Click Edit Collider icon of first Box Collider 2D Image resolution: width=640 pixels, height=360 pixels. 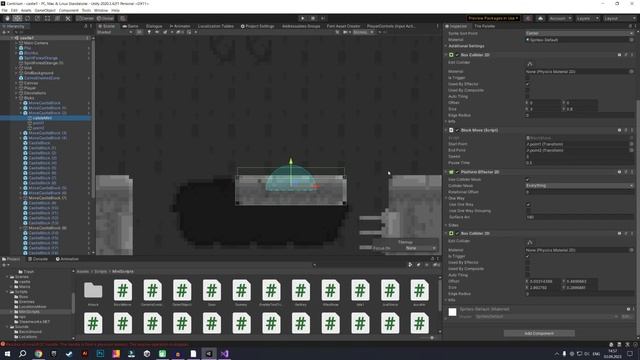pos(530,64)
